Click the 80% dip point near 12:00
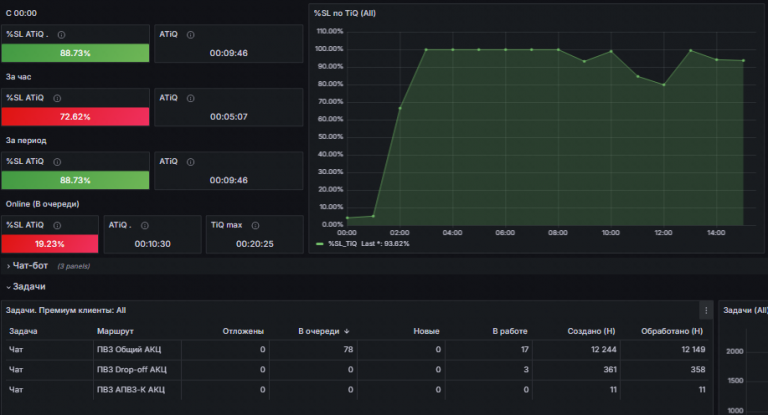The image size is (768, 415). pyautogui.click(x=664, y=85)
